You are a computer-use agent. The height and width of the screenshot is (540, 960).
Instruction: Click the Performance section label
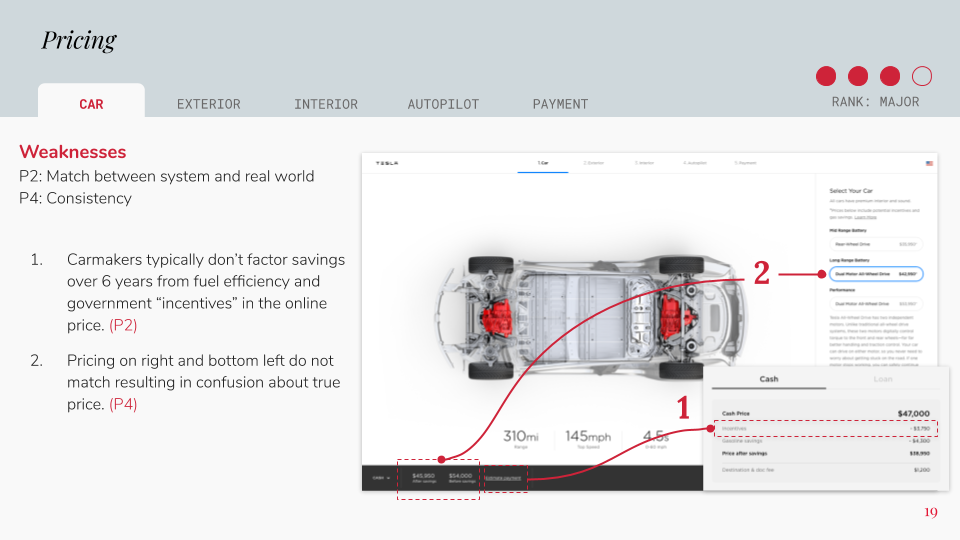pyautogui.click(x=842, y=290)
